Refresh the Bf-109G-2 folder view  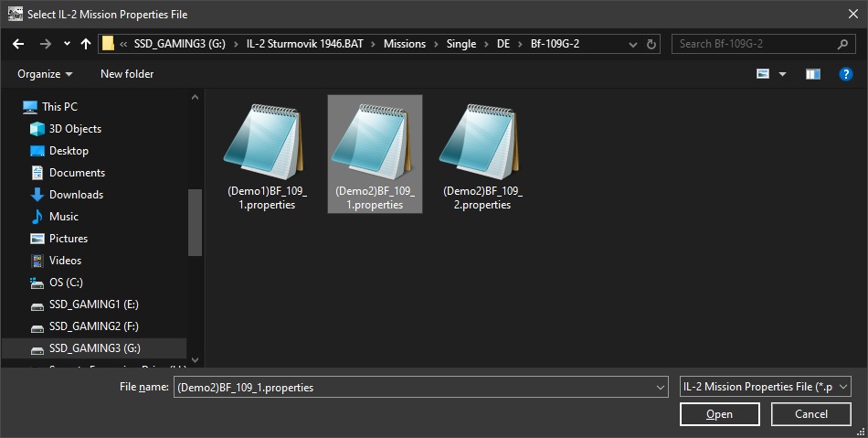point(651,44)
